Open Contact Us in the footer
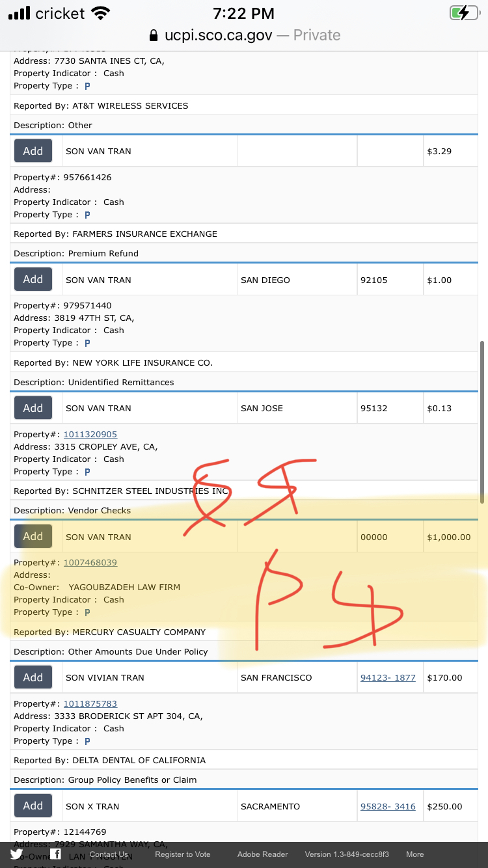488x868 pixels. coord(109,854)
